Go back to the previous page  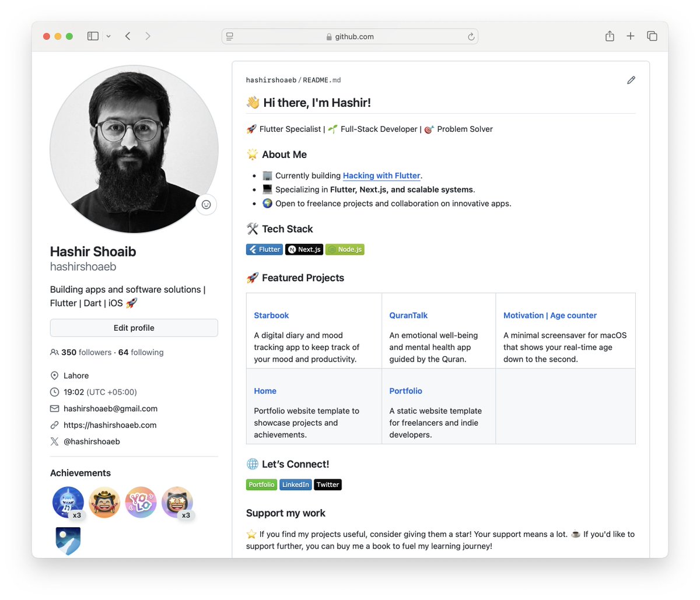[128, 36]
